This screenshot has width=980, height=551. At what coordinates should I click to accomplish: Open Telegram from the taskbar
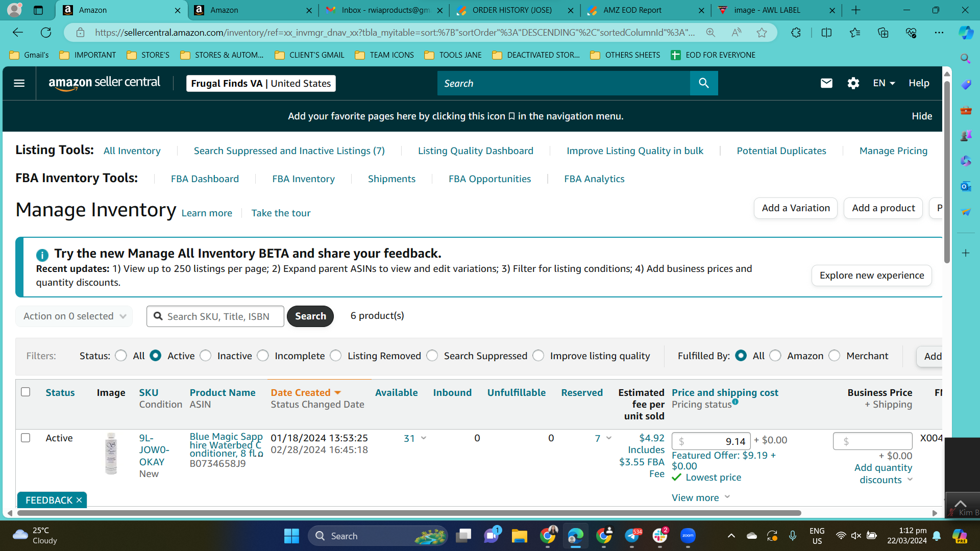[x=632, y=536]
